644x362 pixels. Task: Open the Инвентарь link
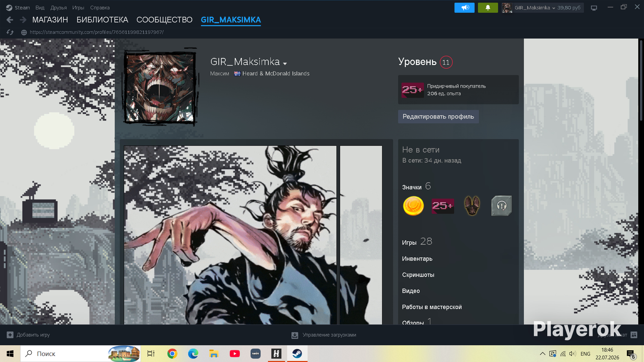click(417, 259)
